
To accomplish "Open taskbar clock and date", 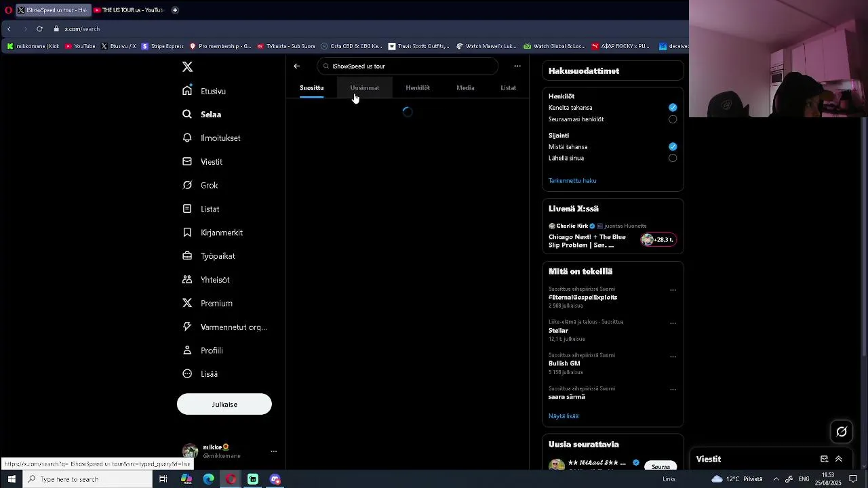I will click(827, 479).
